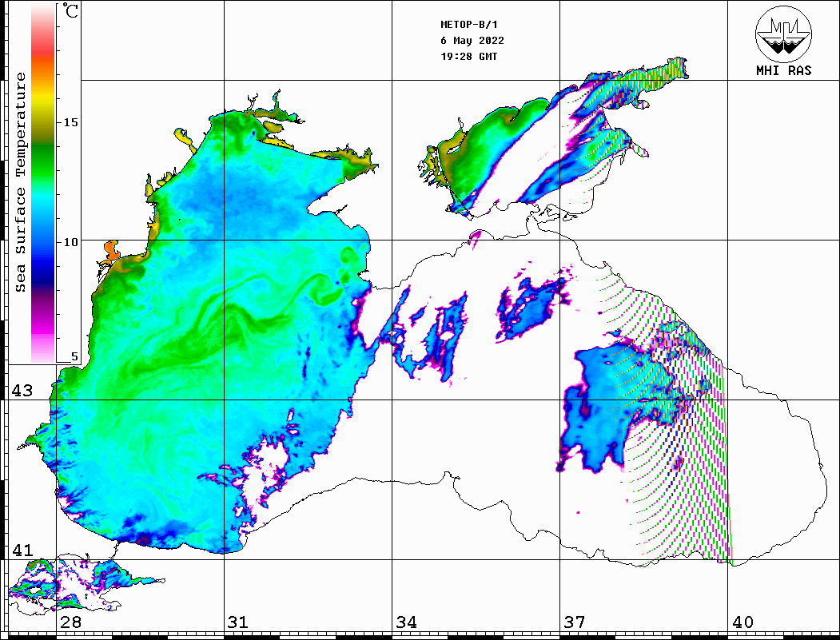Click the '6 May 2022' date text

pos(472,41)
